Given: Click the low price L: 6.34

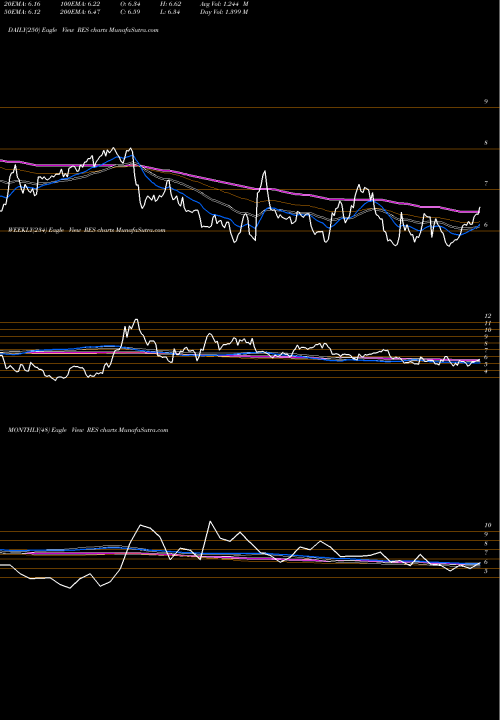Looking at the screenshot, I should (171, 12).
